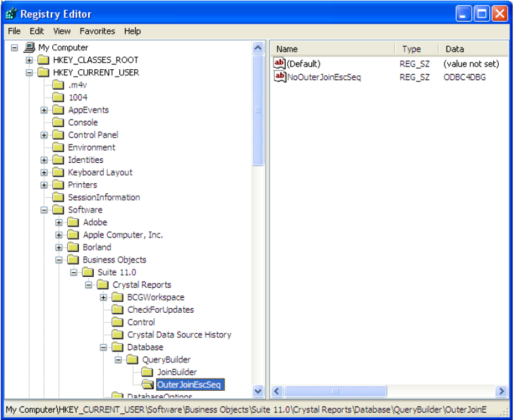Image resolution: width=513 pixels, height=420 pixels.
Task: Open the Favorites menu
Action: (97, 31)
